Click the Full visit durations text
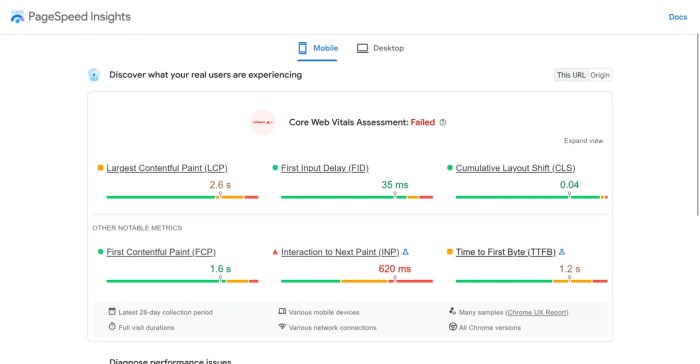Image resolution: width=700 pixels, height=364 pixels. pyautogui.click(x=146, y=327)
